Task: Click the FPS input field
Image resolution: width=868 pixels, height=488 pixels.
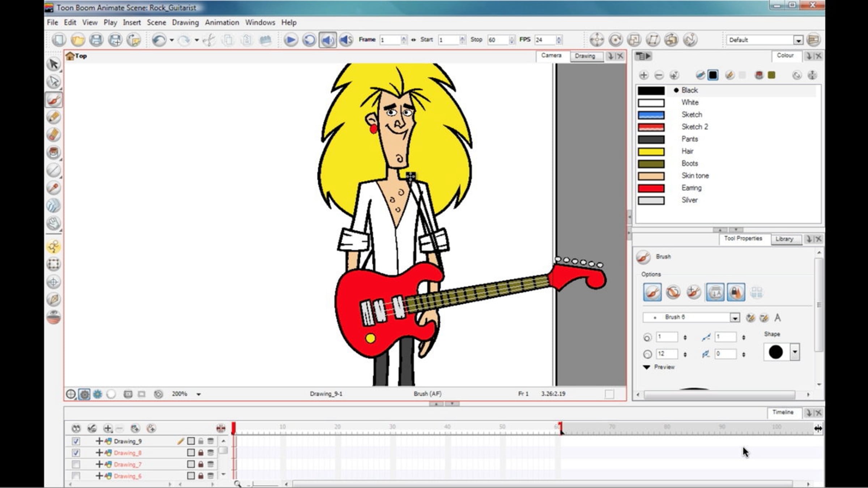Action: click(545, 40)
